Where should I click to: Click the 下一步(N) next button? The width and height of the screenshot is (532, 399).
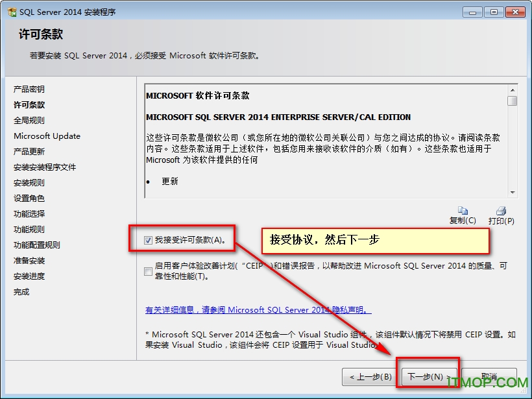coord(429,376)
